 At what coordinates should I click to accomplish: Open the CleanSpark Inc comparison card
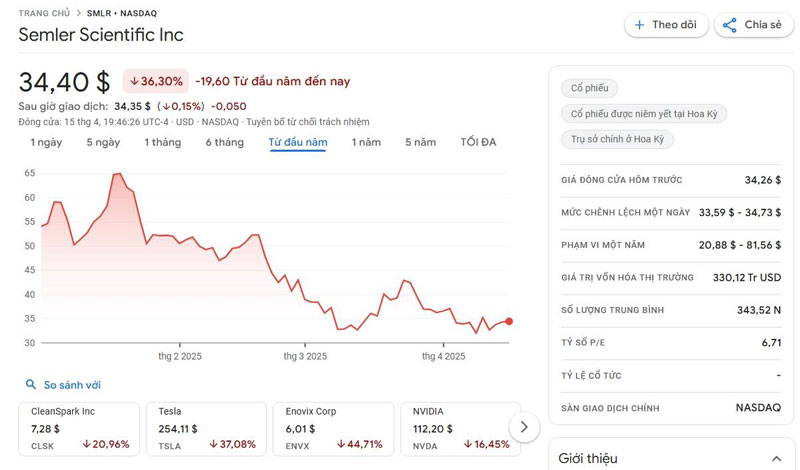[79, 429]
